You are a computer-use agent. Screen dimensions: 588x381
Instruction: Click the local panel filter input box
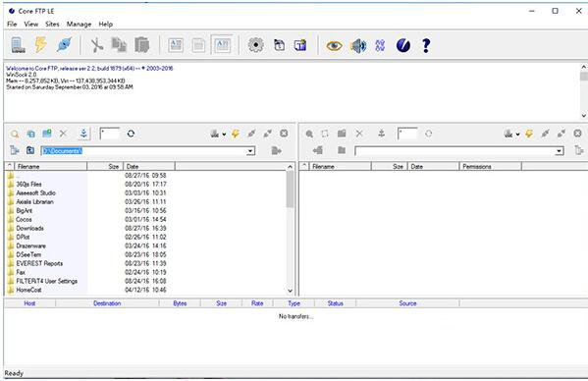[x=110, y=134]
